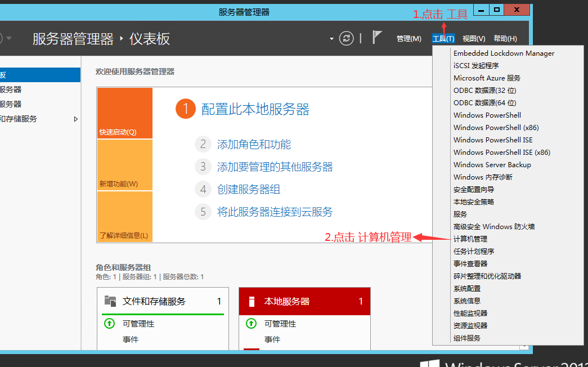This screenshot has width=588, height=367.
Task: Open the breadcrumb dropdown arrow near refresh
Action: [x=331, y=39]
